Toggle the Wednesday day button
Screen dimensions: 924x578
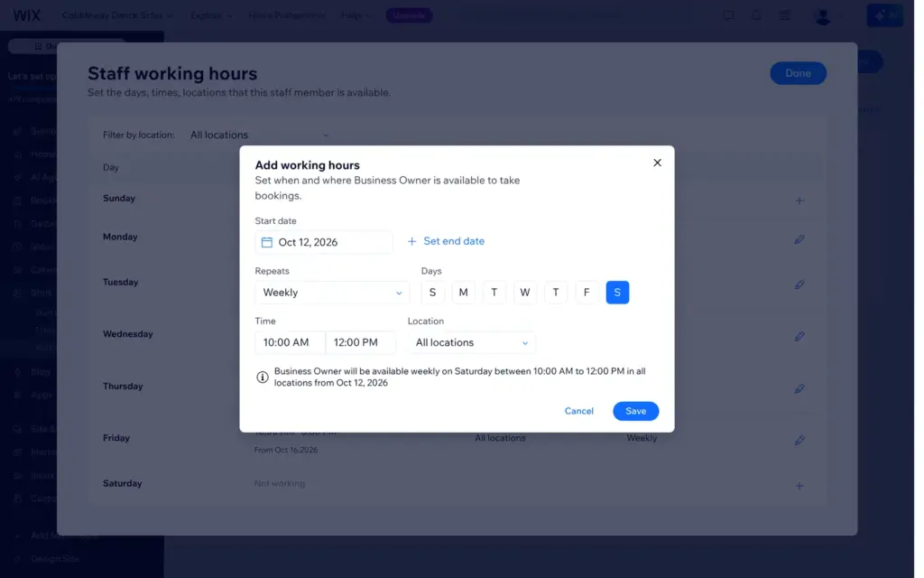tap(525, 293)
